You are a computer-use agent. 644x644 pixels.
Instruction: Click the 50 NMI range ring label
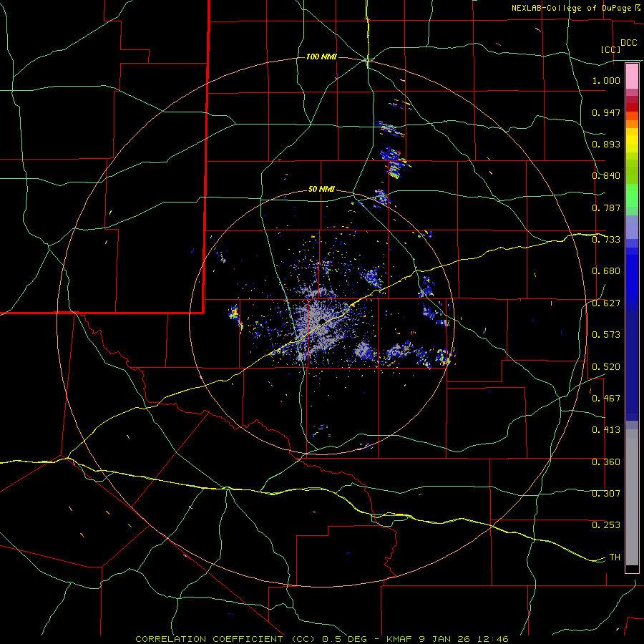321,190
